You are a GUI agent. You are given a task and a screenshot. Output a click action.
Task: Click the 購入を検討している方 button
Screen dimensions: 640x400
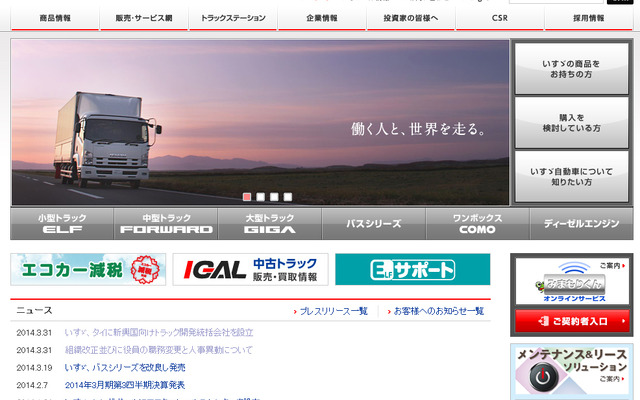click(x=571, y=123)
